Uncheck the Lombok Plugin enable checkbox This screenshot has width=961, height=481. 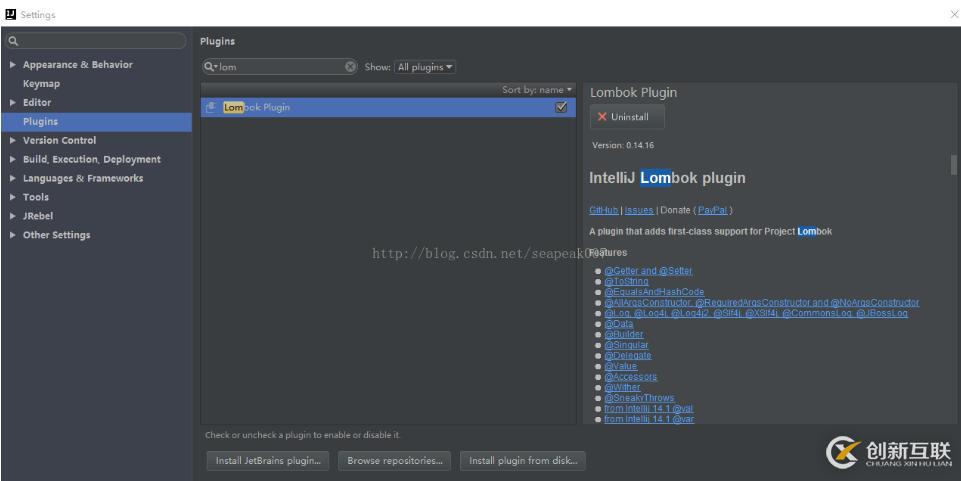pos(561,107)
